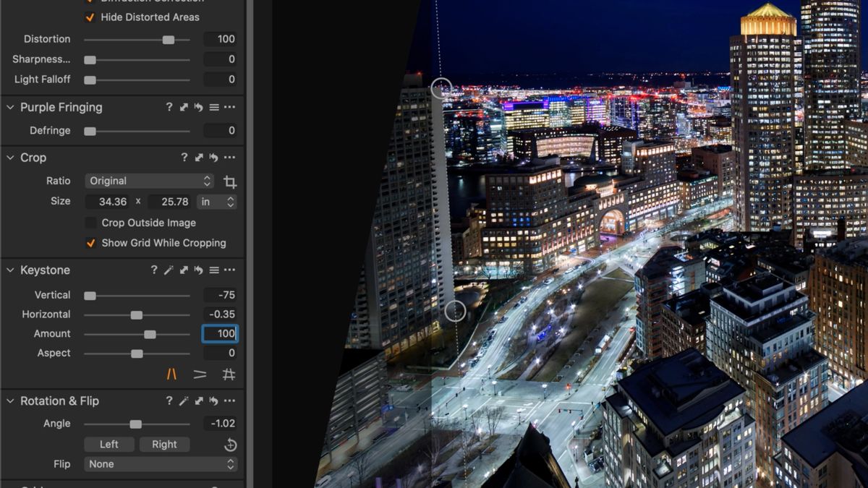Click the rotate counterclockwise icon under Angle
Image resolution: width=868 pixels, height=488 pixels.
click(x=230, y=444)
